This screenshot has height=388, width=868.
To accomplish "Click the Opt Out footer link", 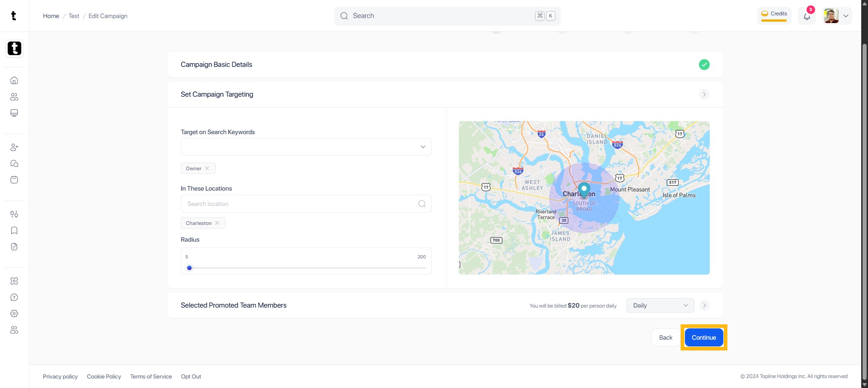I will pos(191,377).
